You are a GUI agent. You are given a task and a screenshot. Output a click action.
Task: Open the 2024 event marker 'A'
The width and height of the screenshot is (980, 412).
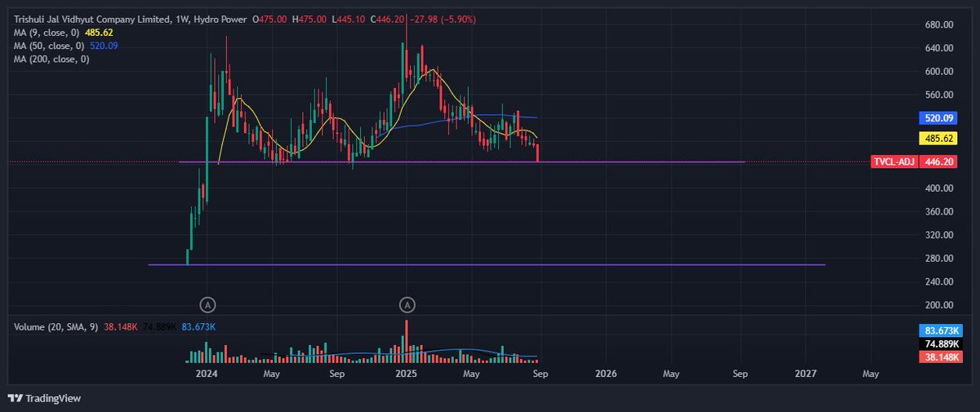(x=208, y=305)
